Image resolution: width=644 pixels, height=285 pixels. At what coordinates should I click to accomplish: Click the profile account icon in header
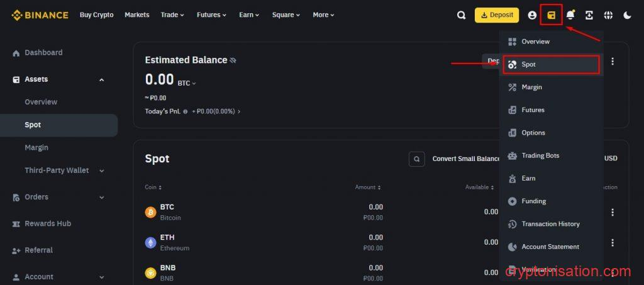point(532,15)
